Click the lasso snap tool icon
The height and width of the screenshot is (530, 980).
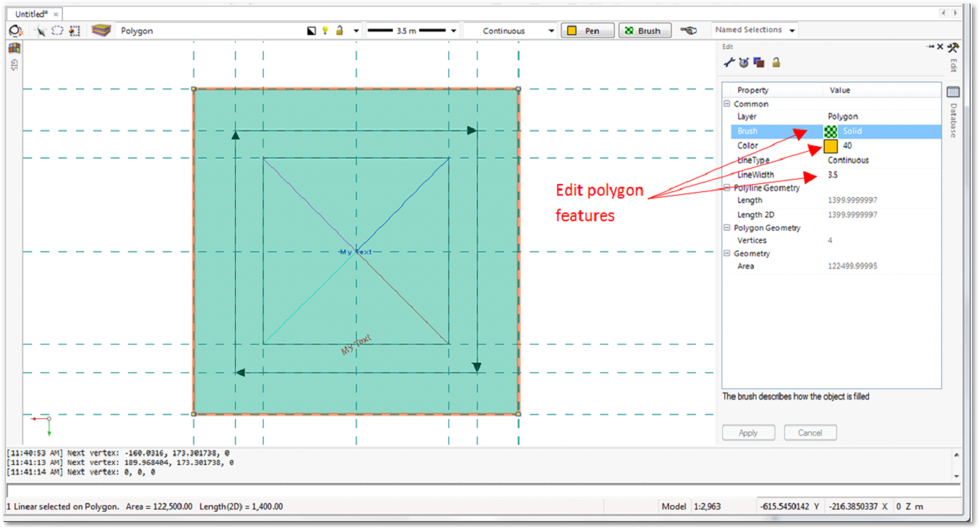pos(15,31)
